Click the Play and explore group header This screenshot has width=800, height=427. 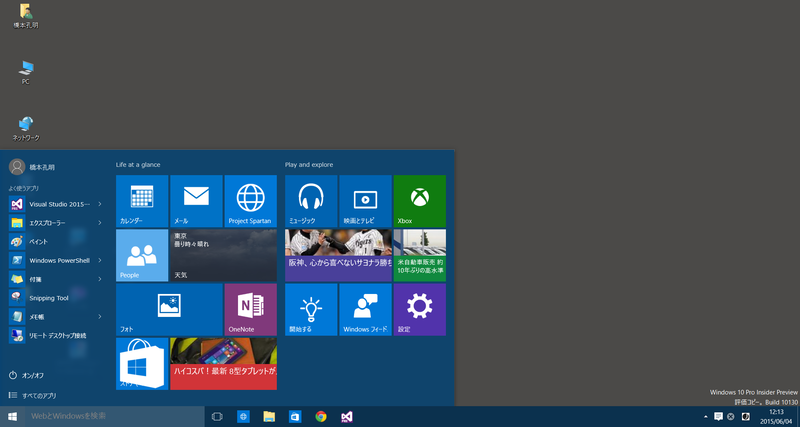click(x=309, y=165)
